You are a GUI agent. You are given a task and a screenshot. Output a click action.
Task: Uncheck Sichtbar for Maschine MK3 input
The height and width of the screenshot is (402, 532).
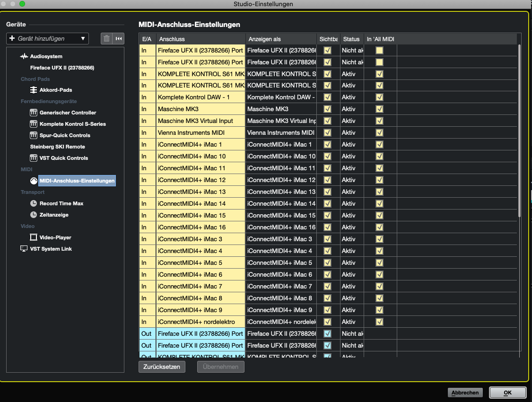327,109
